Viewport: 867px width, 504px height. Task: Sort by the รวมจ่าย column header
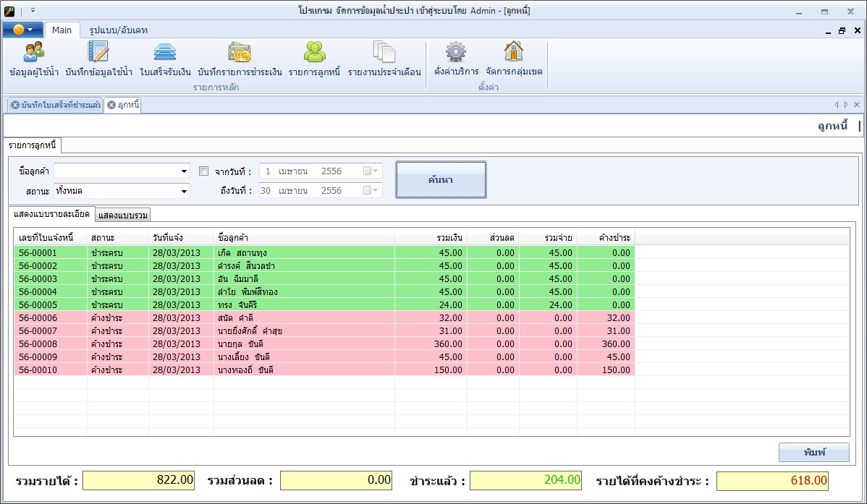point(549,238)
